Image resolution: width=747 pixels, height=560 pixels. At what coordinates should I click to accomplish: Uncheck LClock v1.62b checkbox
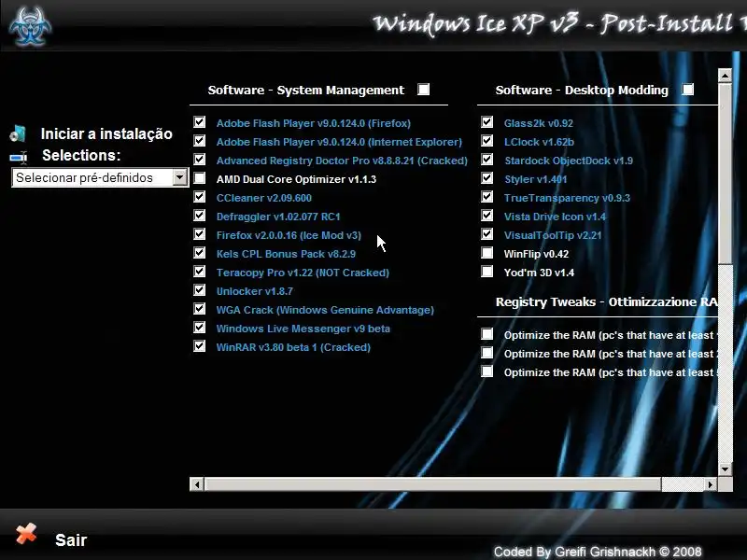click(x=486, y=141)
